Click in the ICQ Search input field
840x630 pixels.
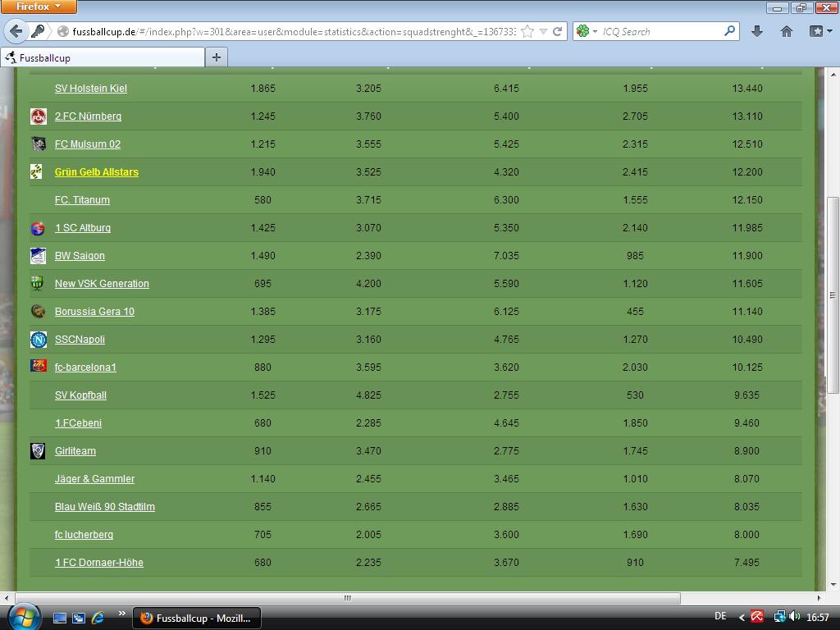660,31
